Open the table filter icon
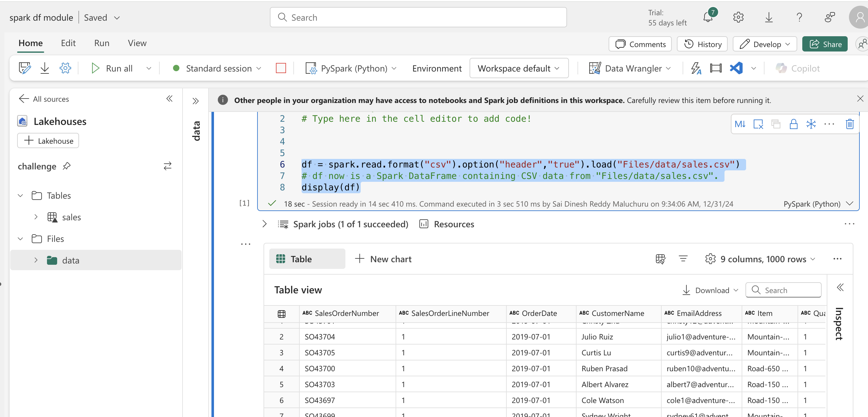Screen dimensions: 868x417 click(x=683, y=259)
